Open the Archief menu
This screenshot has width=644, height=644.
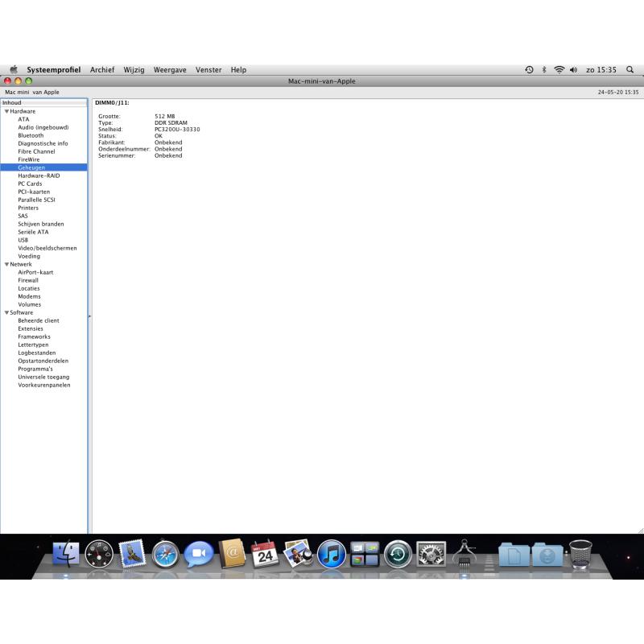point(102,70)
